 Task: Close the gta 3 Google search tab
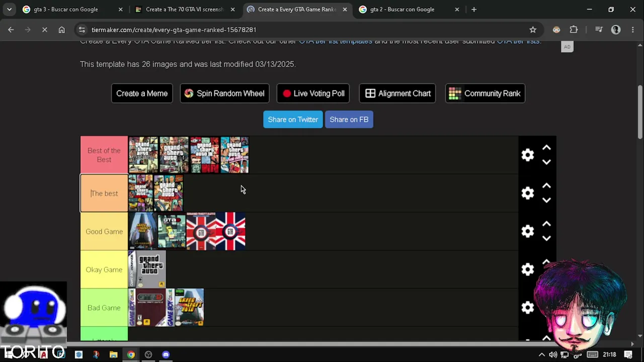[120, 9]
